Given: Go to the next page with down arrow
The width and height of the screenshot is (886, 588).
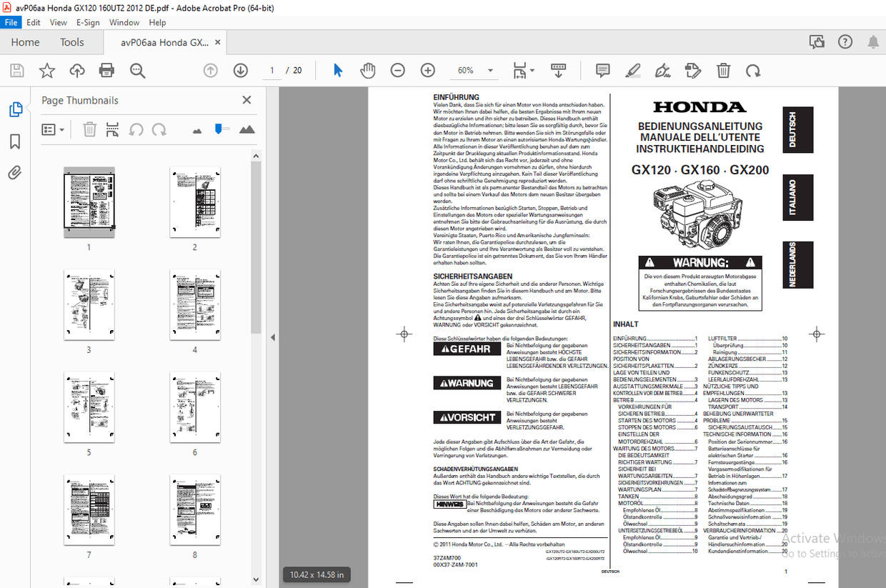Looking at the screenshot, I should [x=240, y=70].
